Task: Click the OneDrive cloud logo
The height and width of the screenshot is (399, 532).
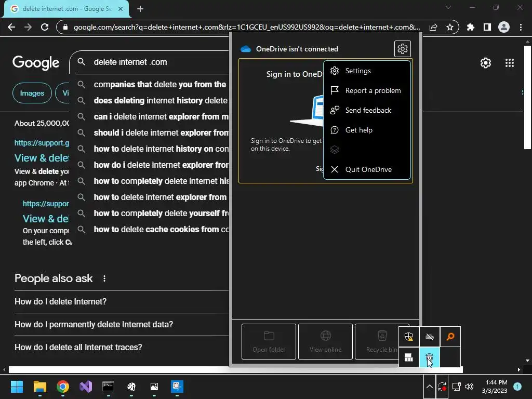Action: (x=246, y=49)
